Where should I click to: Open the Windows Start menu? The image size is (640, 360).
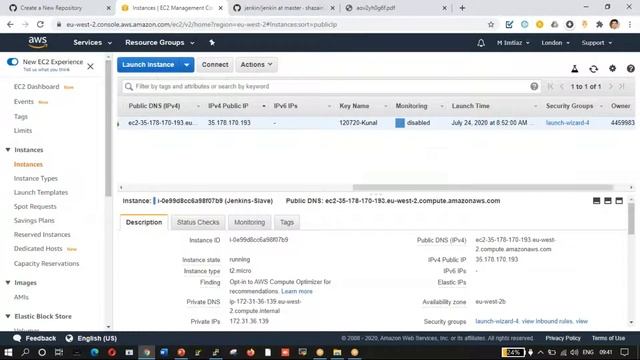(8, 352)
